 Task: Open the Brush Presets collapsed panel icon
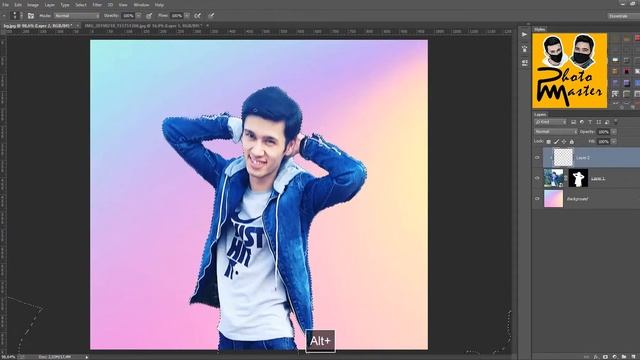(x=524, y=49)
